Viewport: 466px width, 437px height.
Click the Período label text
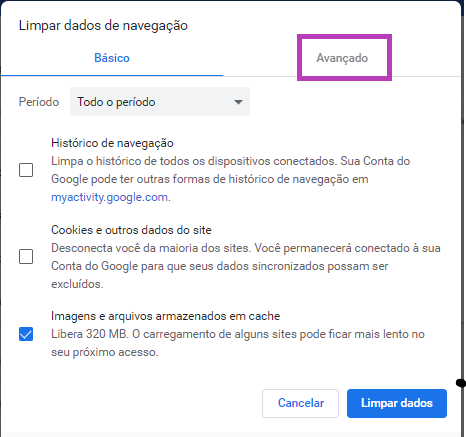pos(39,102)
